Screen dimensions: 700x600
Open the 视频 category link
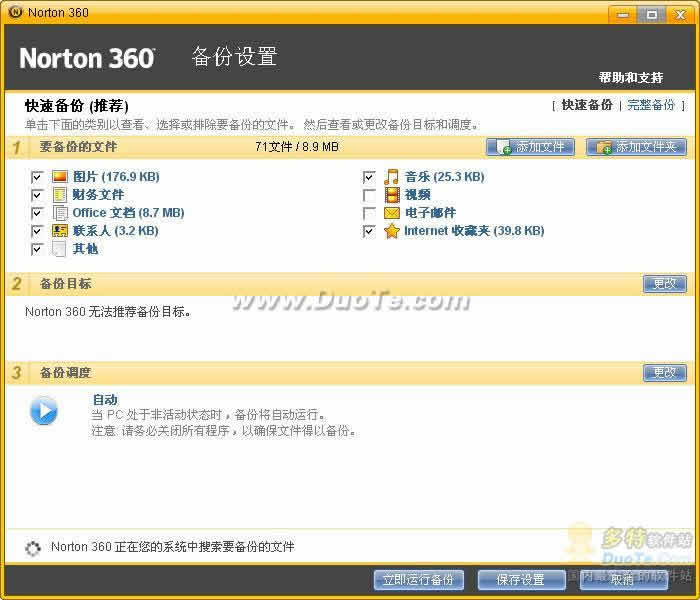[417, 195]
